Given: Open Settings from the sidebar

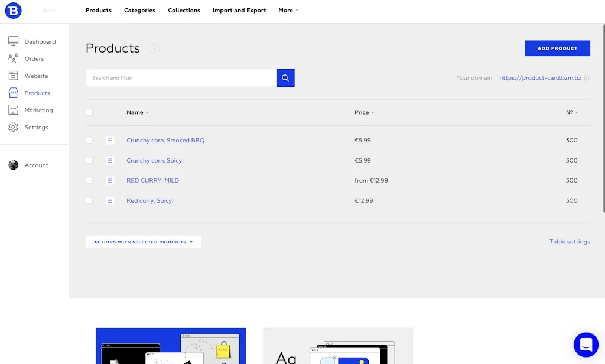Looking at the screenshot, I should [x=37, y=127].
